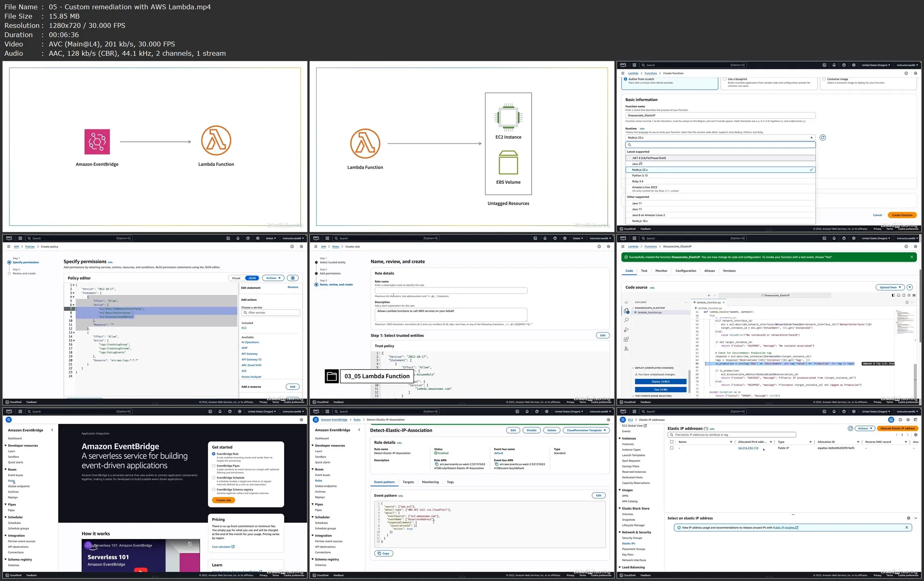924x581 pixels.
Task: Open United States (Oregon) region menu in Lambda code frame
Action: (876, 238)
